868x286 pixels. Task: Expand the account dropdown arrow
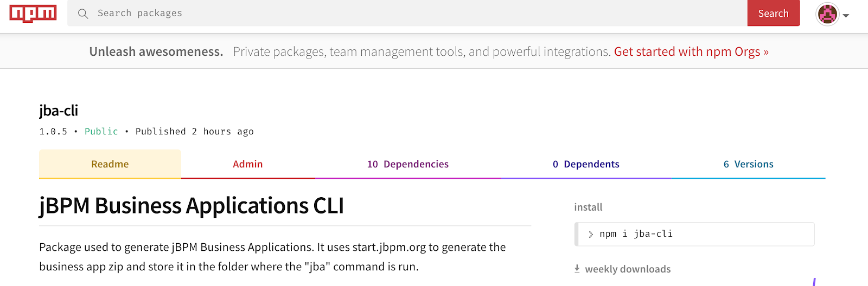846,16
